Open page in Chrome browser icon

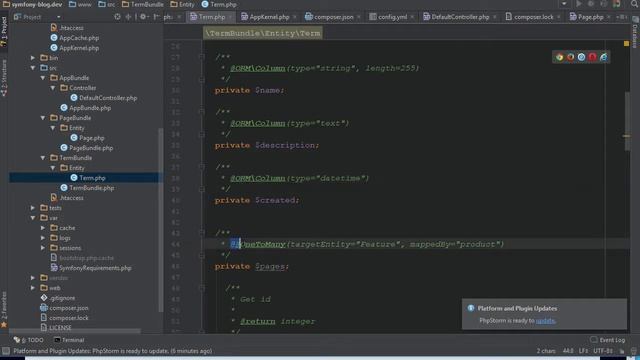[559, 57]
